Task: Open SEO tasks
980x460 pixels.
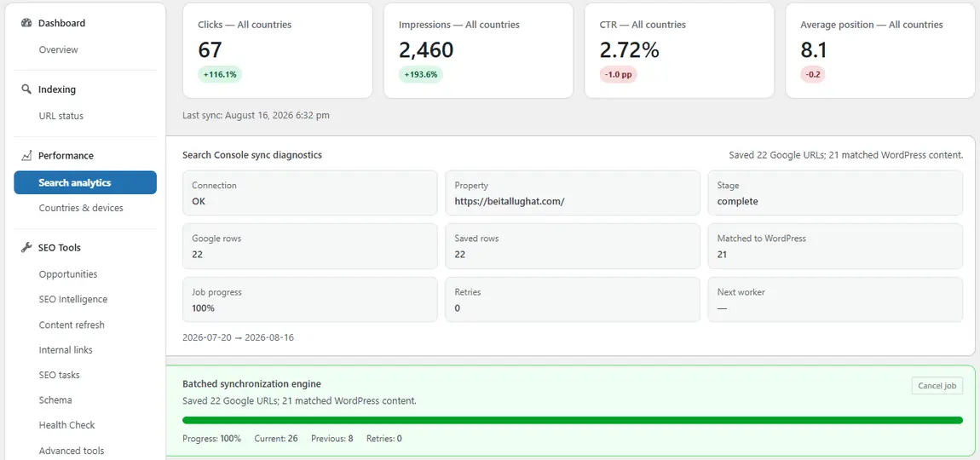Action: [60, 374]
